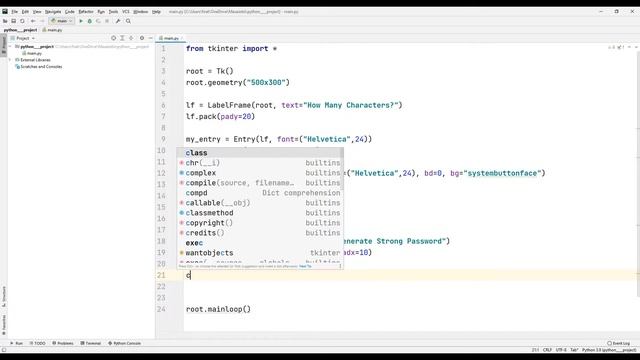
Task: Choose complex completion suggestion
Action: pos(260,173)
